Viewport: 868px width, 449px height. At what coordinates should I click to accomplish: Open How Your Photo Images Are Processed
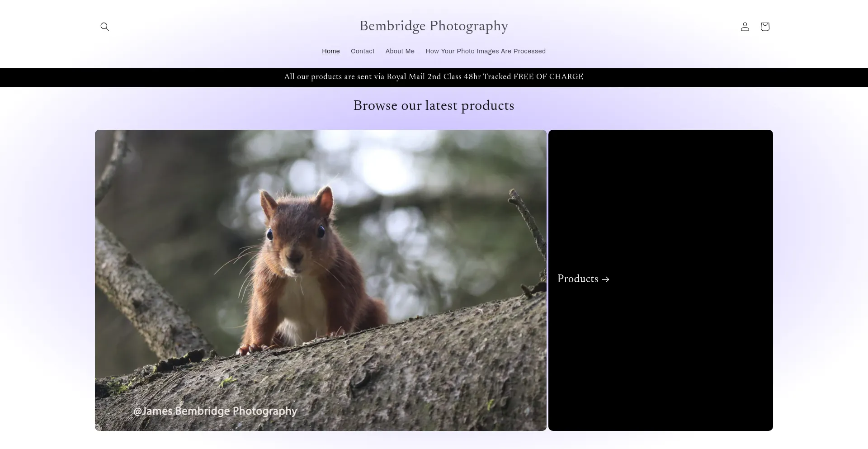click(x=485, y=51)
